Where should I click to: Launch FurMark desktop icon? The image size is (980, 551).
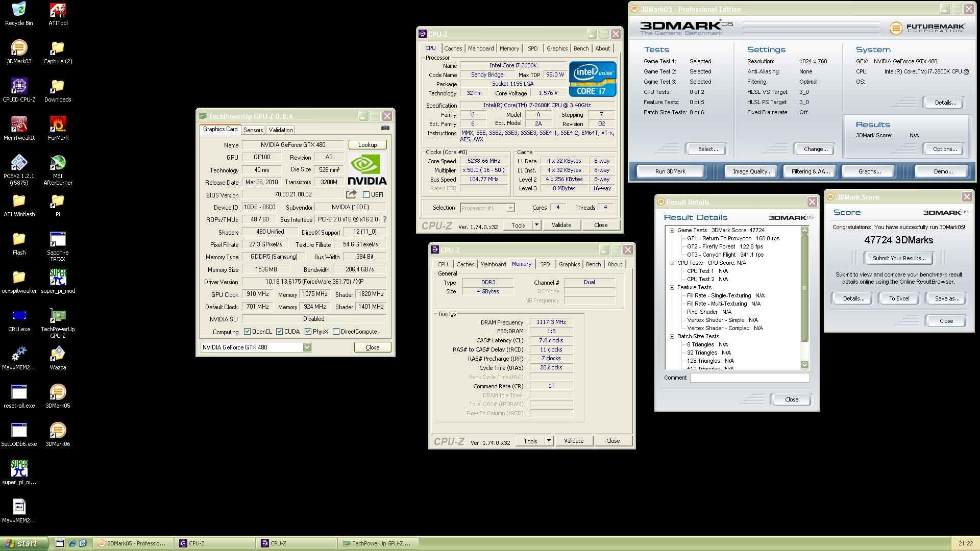click(58, 129)
